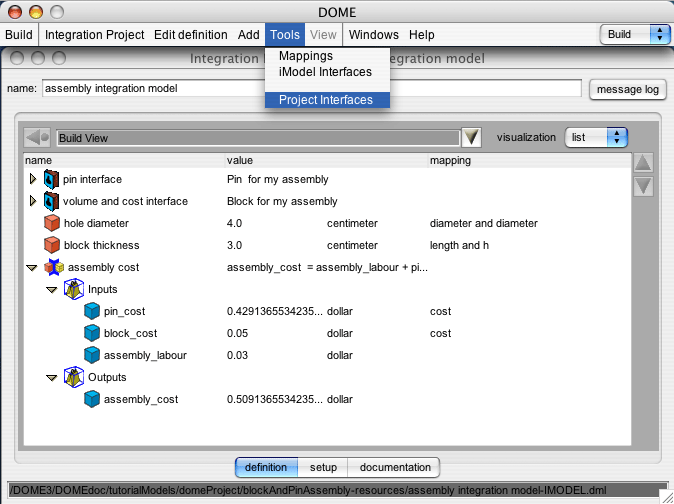
Task: Select the block thickness value 3.0
Action: (x=234, y=245)
